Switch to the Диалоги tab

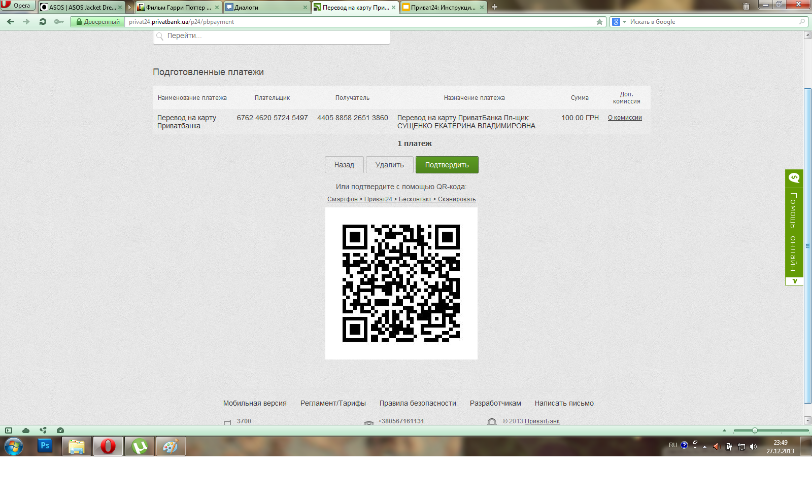(266, 7)
